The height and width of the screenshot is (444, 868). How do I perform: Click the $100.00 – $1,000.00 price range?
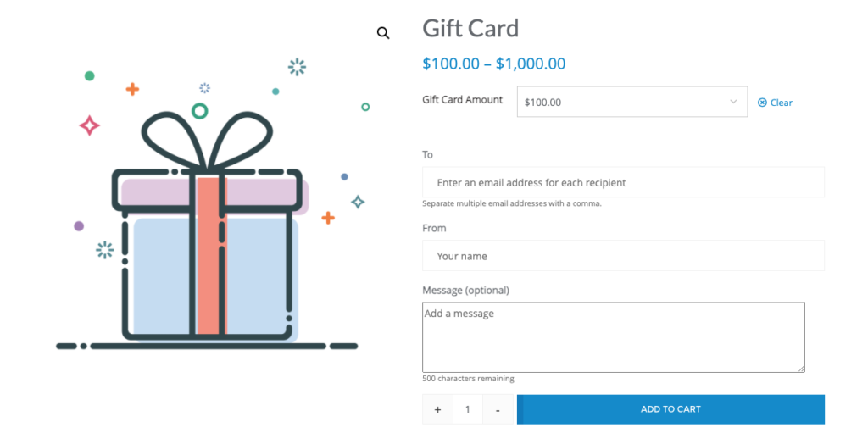coord(494,64)
